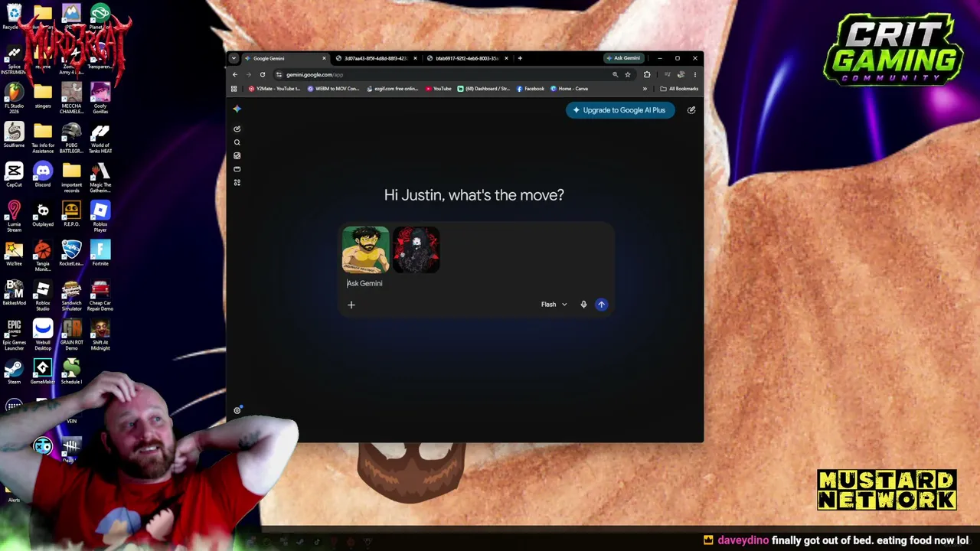The image size is (980, 551).
Task: Click the zoom magnifier icon in address bar
Action: [615, 74]
